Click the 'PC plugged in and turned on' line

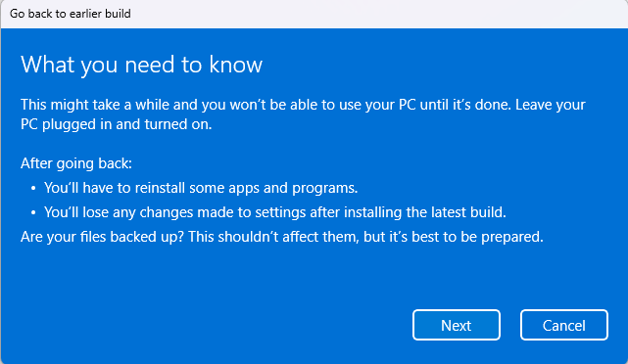pos(117,124)
